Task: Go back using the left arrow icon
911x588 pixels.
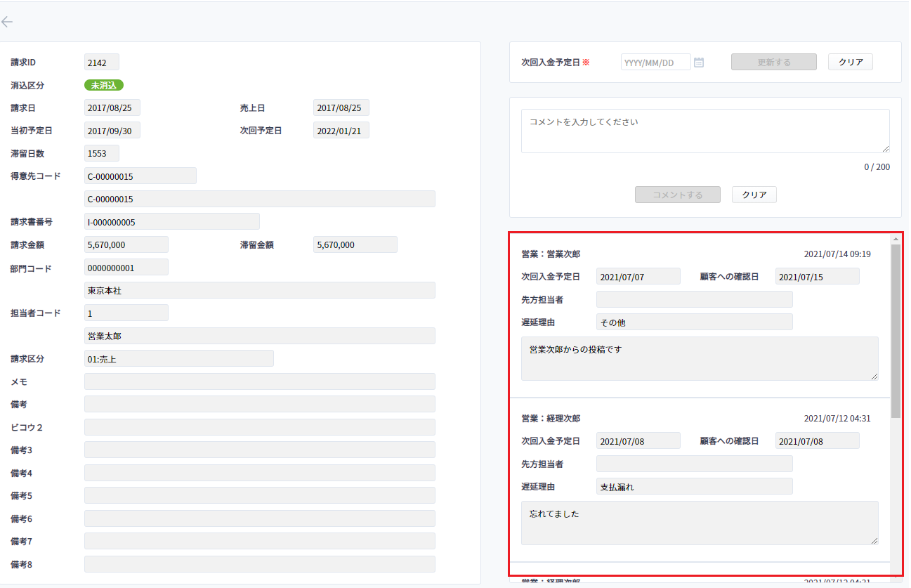Action: tap(7, 22)
